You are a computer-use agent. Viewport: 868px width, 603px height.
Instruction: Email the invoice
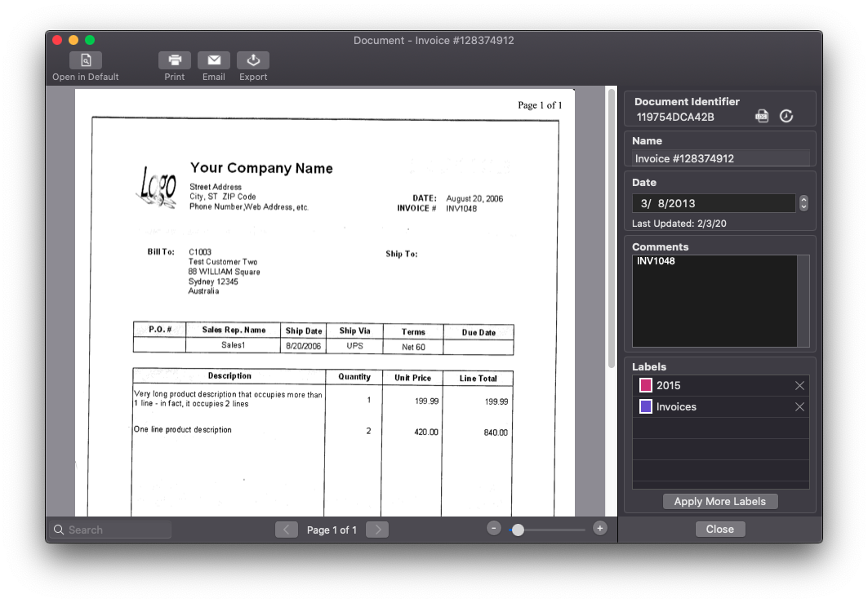point(213,60)
